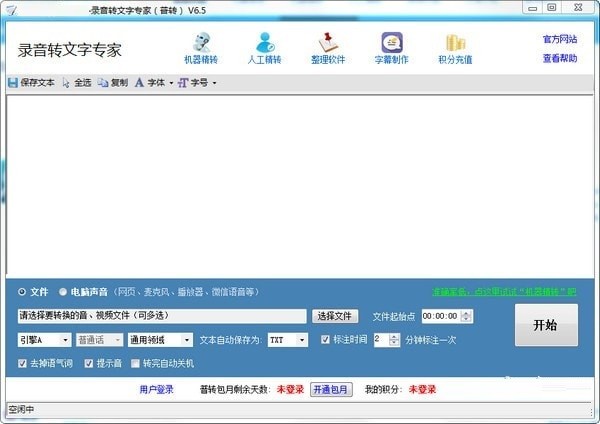Click the 整理软件 label text
The image size is (600, 424).
click(328, 60)
